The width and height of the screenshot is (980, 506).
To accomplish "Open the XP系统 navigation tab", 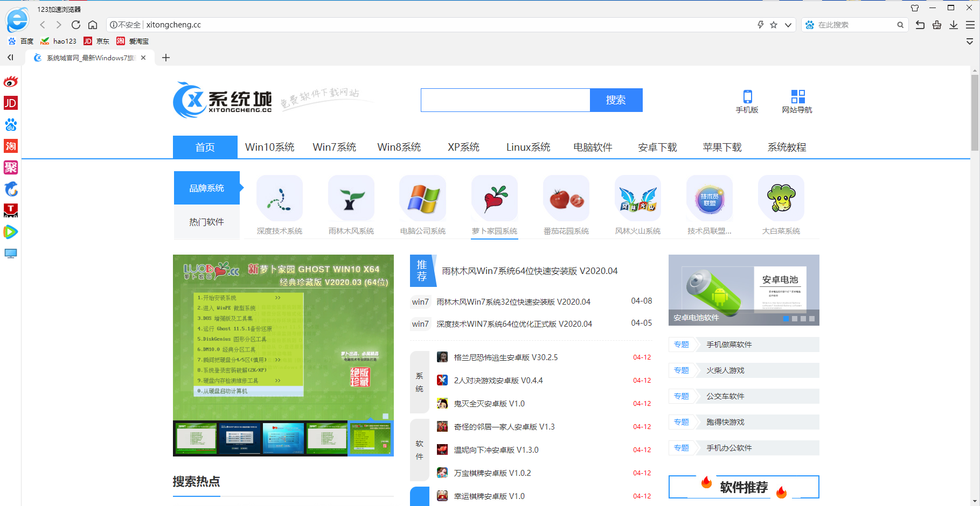I will coord(464,147).
